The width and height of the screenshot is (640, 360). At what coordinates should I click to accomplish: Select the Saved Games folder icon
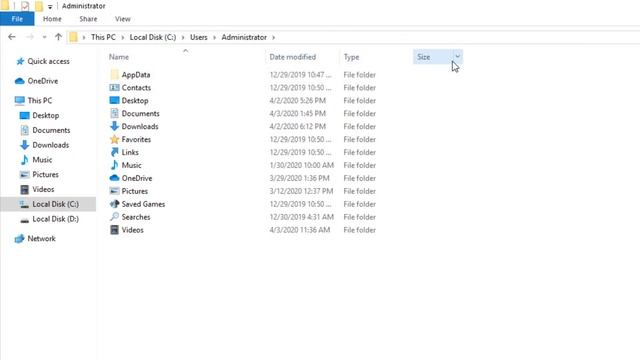[x=114, y=204]
